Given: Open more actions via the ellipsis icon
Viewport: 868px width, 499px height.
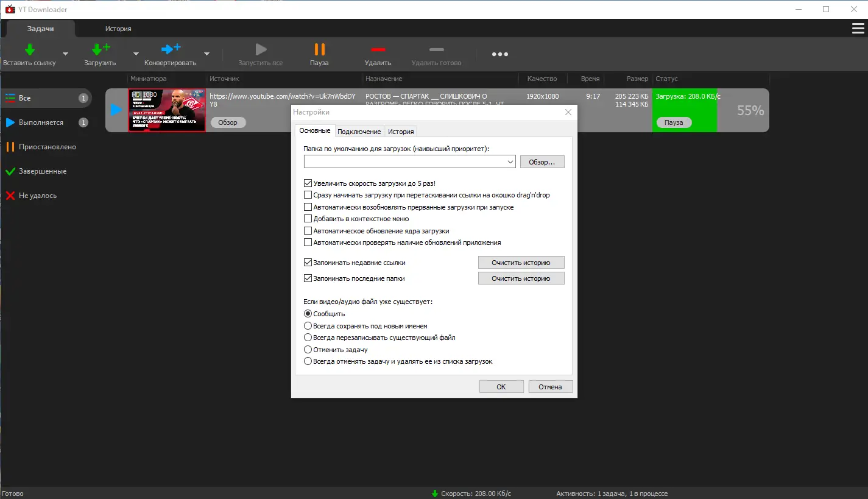Looking at the screenshot, I should [499, 54].
